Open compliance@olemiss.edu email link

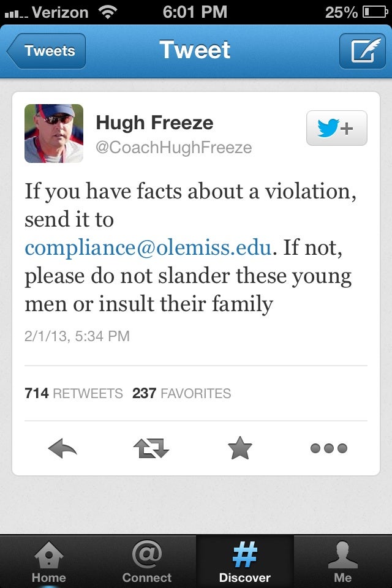148,248
